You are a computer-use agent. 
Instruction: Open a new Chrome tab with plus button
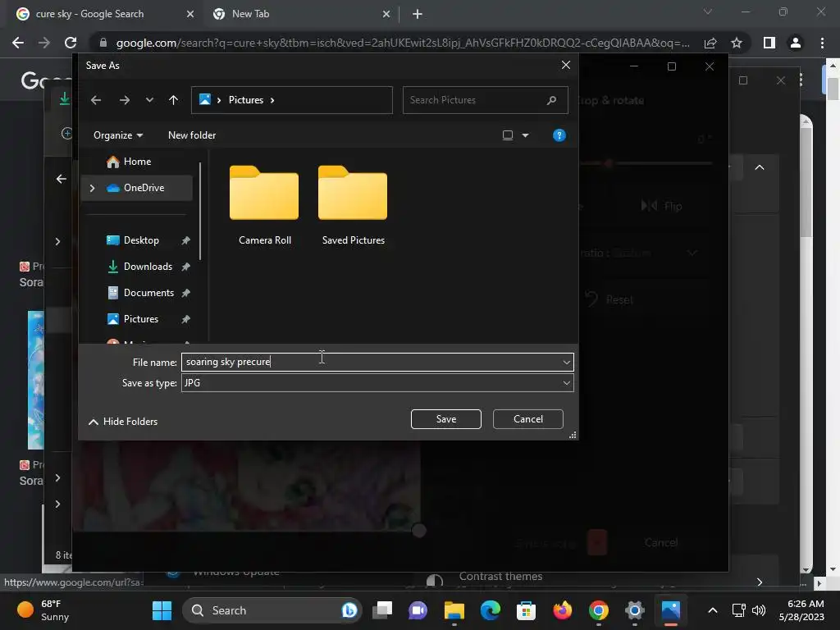pos(418,15)
